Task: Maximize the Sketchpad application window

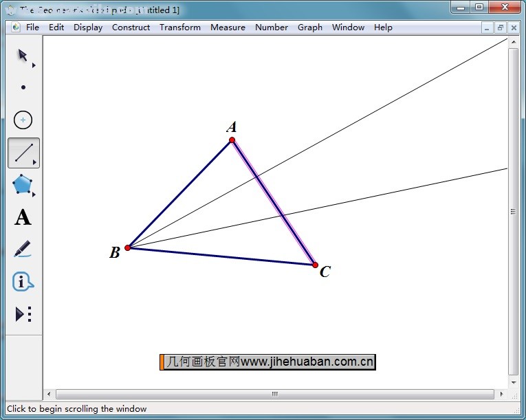Action: point(479,8)
